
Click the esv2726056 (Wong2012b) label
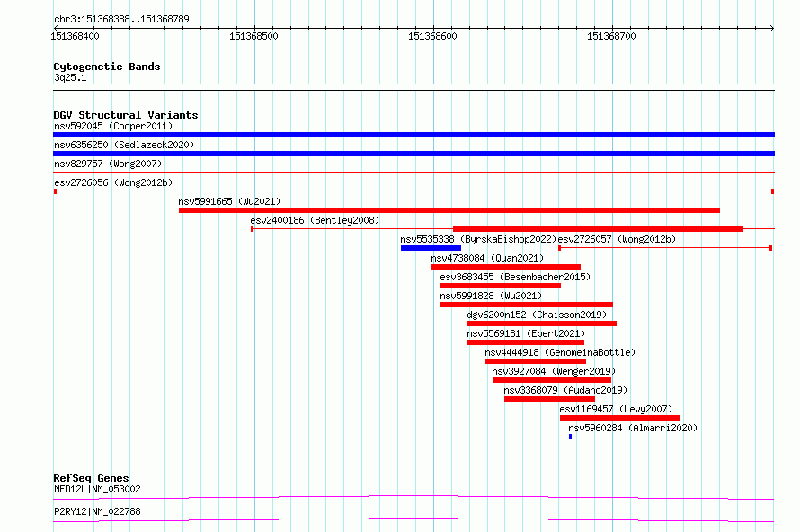point(113,182)
